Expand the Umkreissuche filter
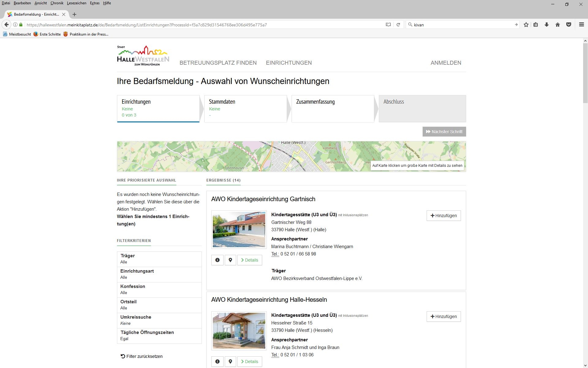The height and width of the screenshot is (368, 588). pyautogui.click(x=159, y=320)
